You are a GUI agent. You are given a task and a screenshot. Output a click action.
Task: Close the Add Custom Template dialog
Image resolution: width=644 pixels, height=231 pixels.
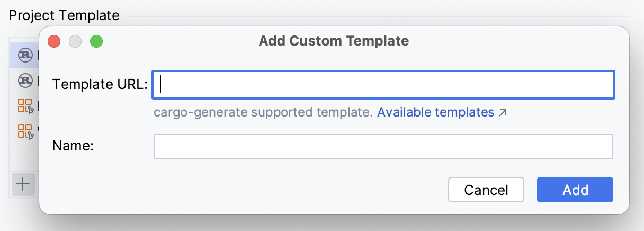[x=54, y=41]
